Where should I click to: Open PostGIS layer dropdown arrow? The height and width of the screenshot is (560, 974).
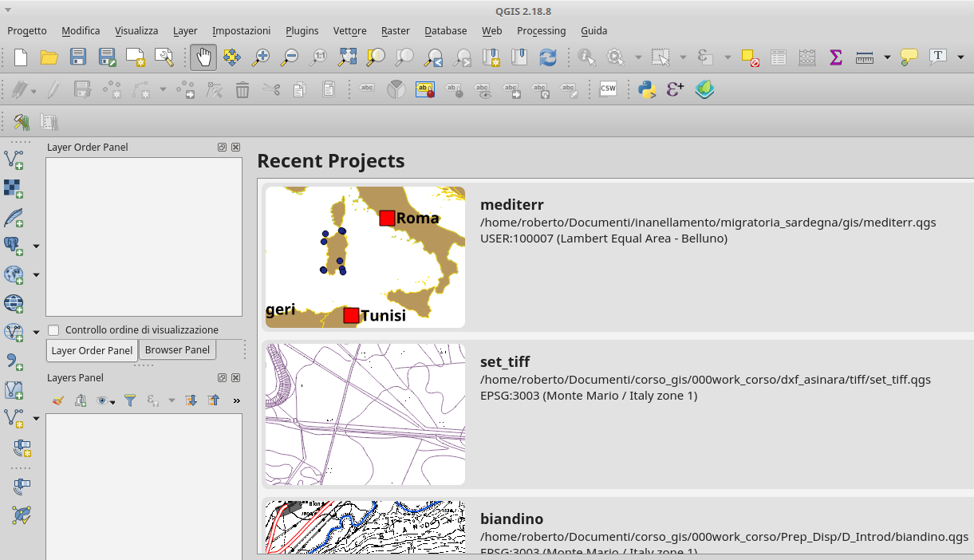[36, 246]
